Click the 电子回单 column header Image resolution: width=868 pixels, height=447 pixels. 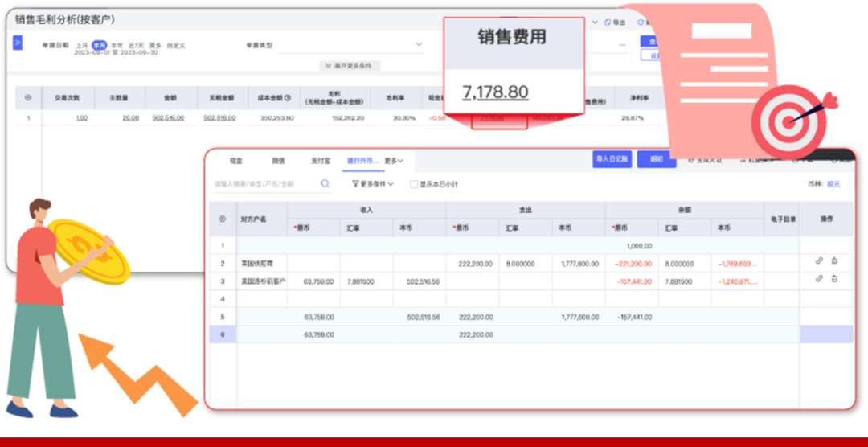point(782,219)
